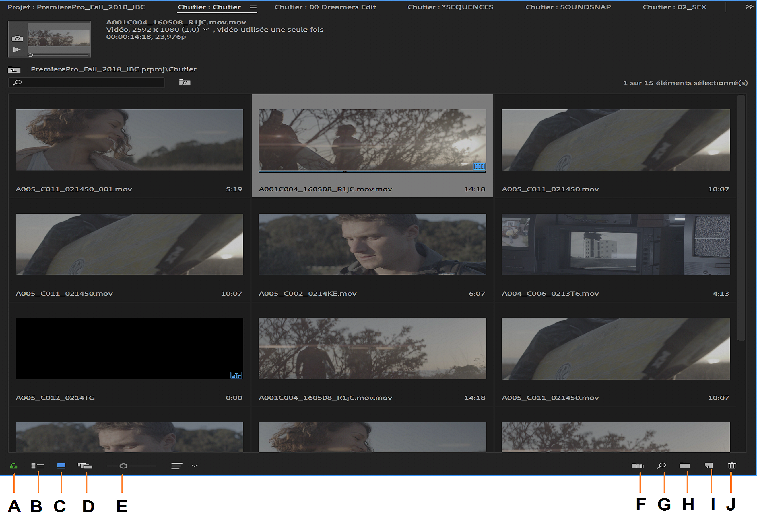The height and width of the screenshot is (532, 757).
Task: Expand the sort icons dropdown chevron
Action: coord(195,465)
